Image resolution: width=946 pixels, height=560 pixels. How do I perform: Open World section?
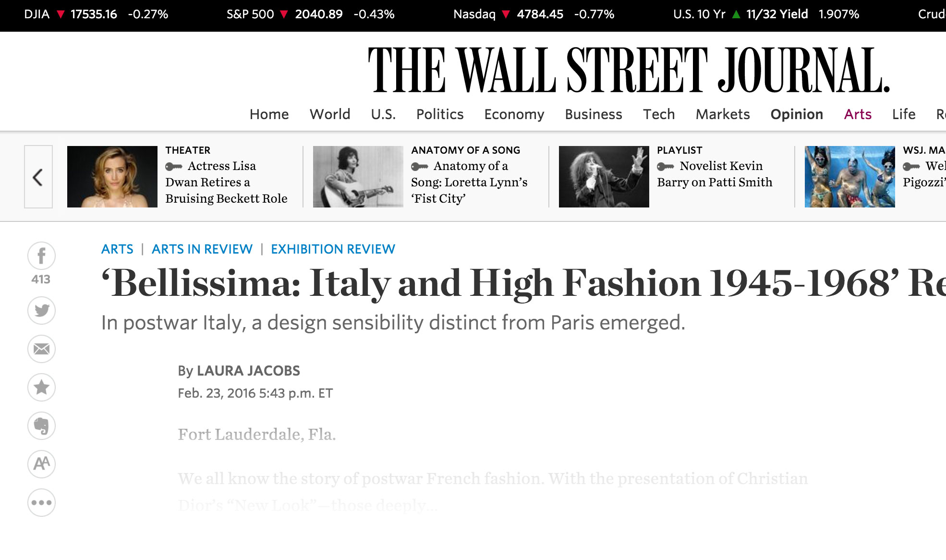tap(330, 114)
